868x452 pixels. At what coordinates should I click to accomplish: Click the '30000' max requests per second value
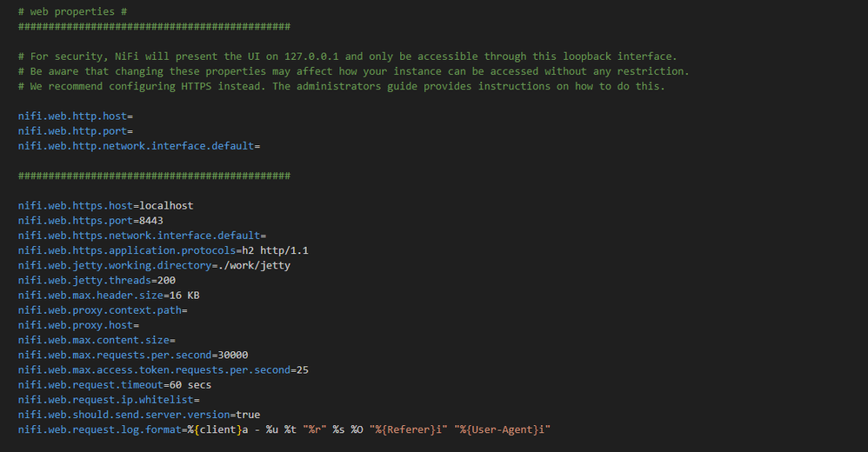coord(233,356)
